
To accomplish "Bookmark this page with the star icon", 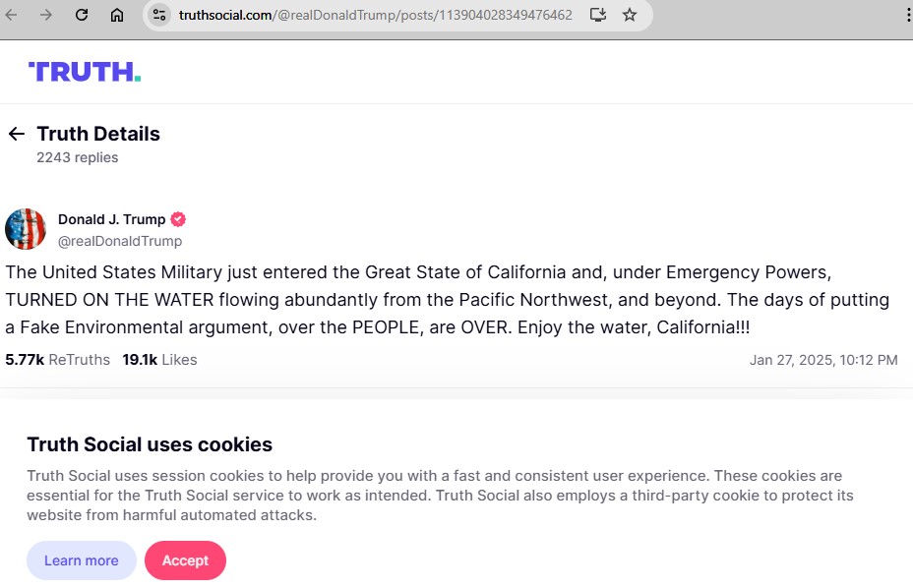I will click(630, 15).
